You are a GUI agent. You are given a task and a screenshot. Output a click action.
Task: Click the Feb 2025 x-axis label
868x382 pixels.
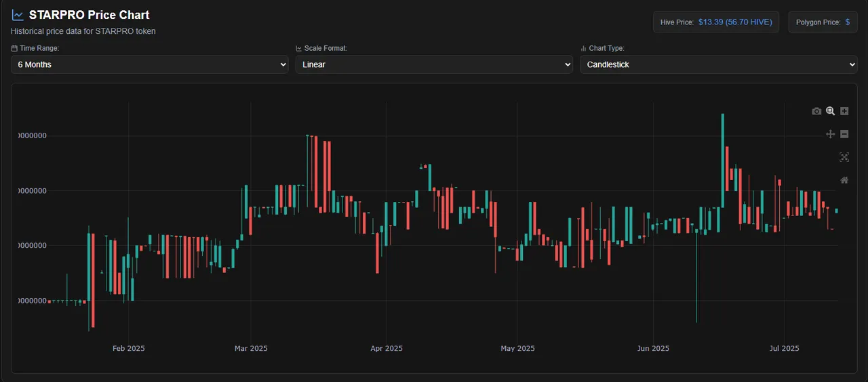click(x=128, y=349)
